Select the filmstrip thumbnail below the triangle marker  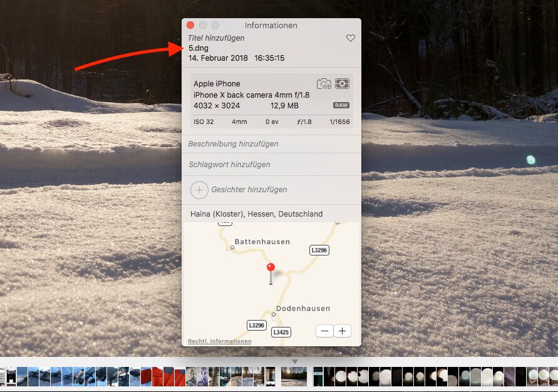click(294, 376)
